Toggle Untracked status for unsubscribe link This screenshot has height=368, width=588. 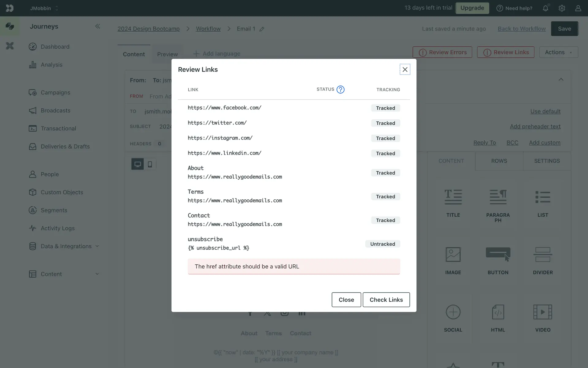click(x=382, y=244)
